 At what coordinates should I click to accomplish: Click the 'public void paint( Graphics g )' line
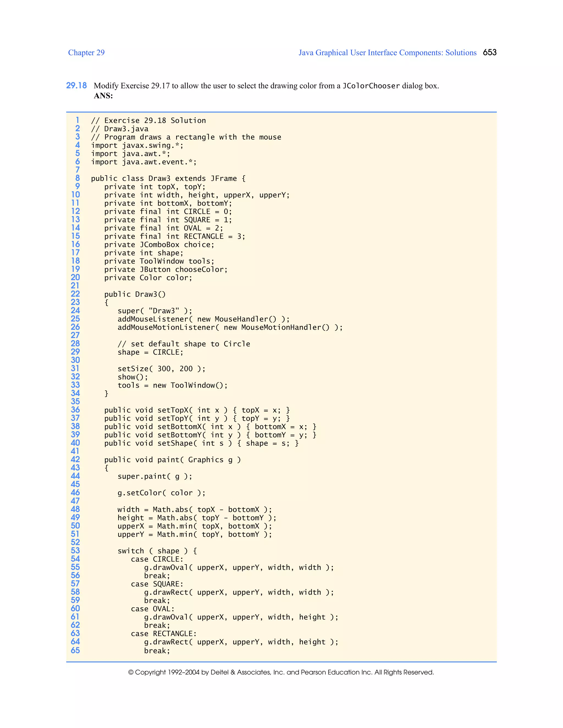(x=172, y=460)
